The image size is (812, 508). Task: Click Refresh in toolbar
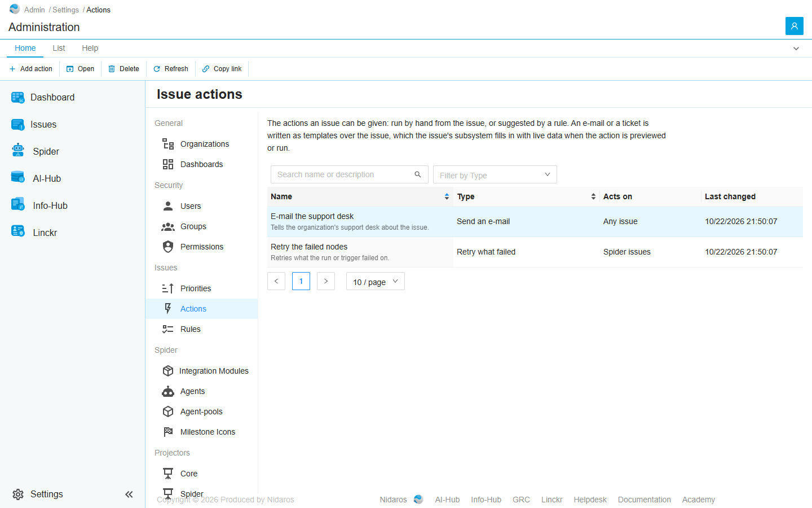pyautogui.click(x=171, y=69)
